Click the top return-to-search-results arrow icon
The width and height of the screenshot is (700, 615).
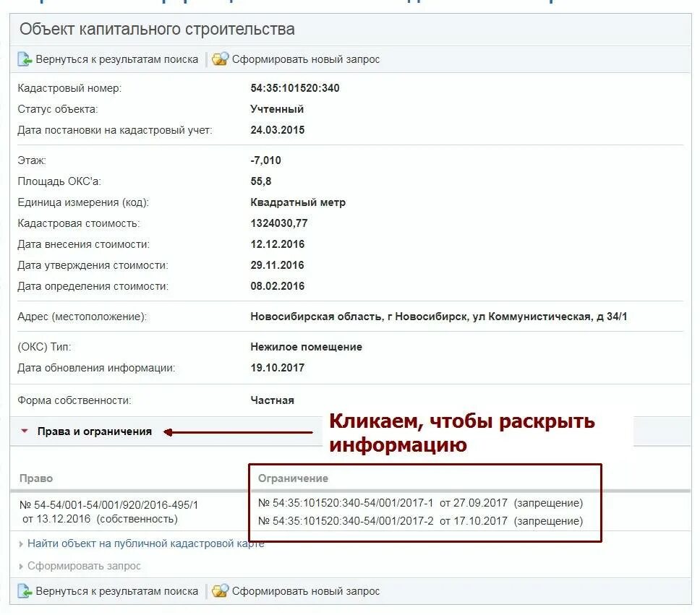25,59
